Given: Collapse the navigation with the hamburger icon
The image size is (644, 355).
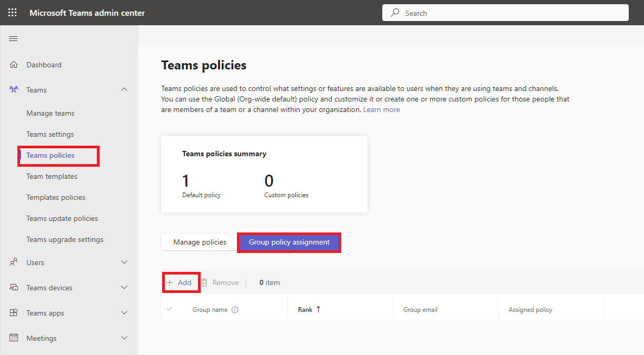Looking at the screenshot, I should pyautogui.click(x=13, y=38).
